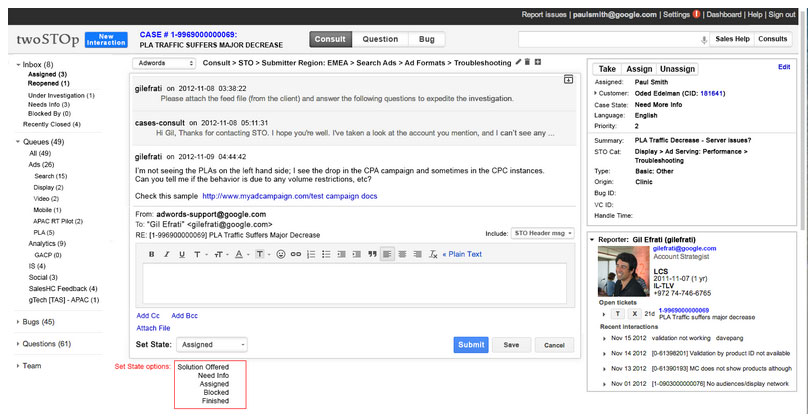Expand the Nov 15 2012 validation interaction
Viewport: 808px width, 418px height.
coord(604,339)
